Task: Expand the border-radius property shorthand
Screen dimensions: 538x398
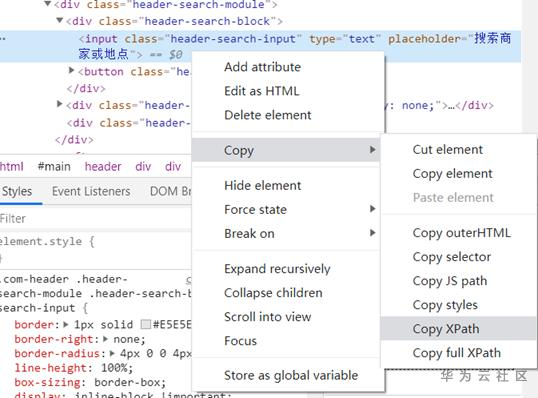Action: [x=112, y=353]
